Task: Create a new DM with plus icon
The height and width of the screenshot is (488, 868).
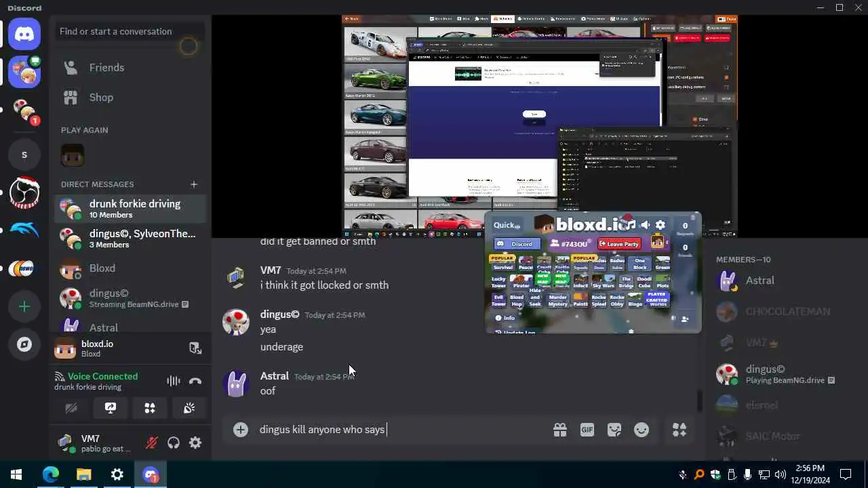Action: pyautogui.click(x=194, y=184)
